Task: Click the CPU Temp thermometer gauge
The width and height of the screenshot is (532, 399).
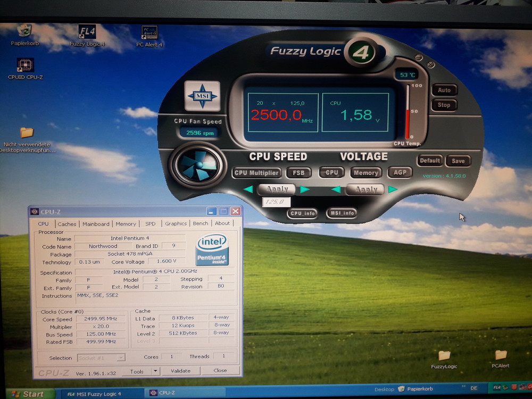Action: [408, 112]
